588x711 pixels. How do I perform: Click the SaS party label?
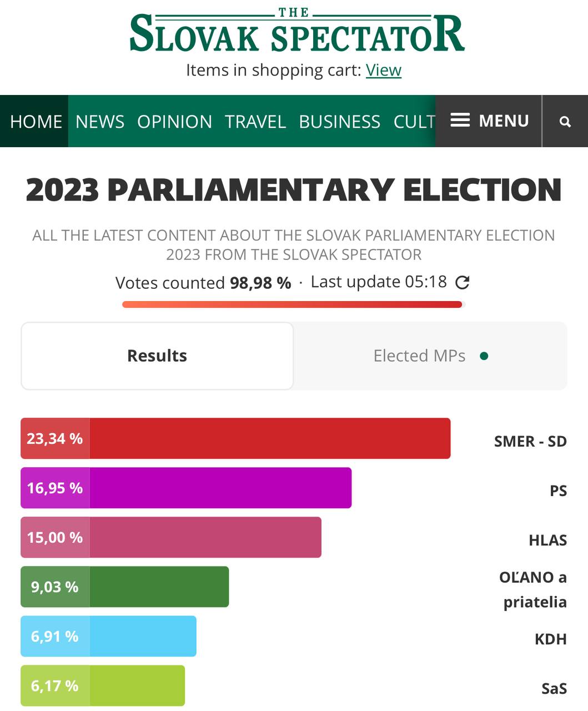554,689
